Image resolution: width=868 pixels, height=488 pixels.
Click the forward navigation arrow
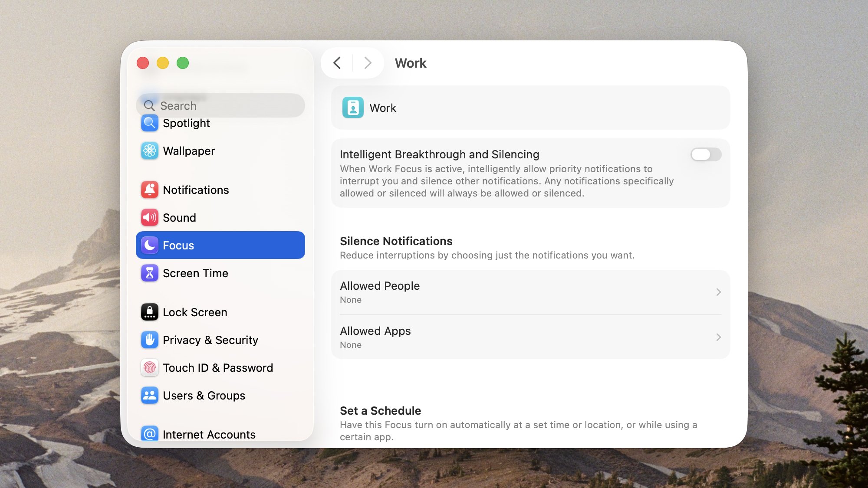[x=368, y=63]
